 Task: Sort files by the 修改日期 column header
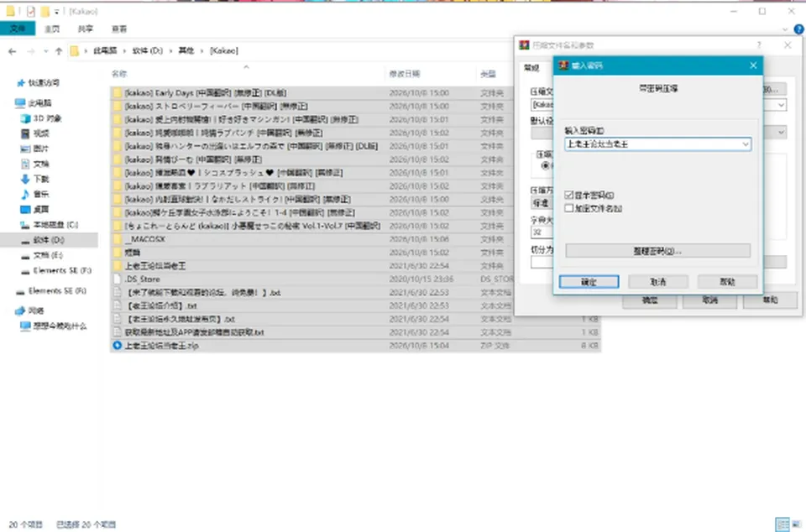point(405,74)
